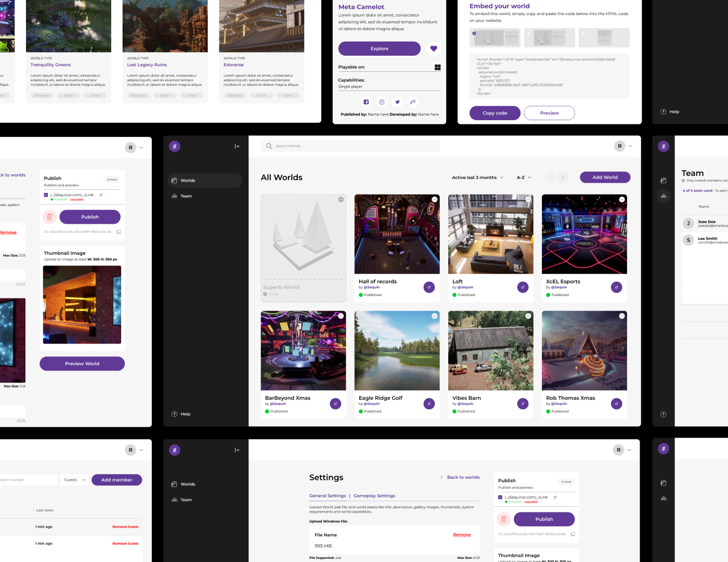Open the three-dot menu on XcEL Esports
Image resolution: width=728 pixels, height=562 pixels.
[621, 199]
